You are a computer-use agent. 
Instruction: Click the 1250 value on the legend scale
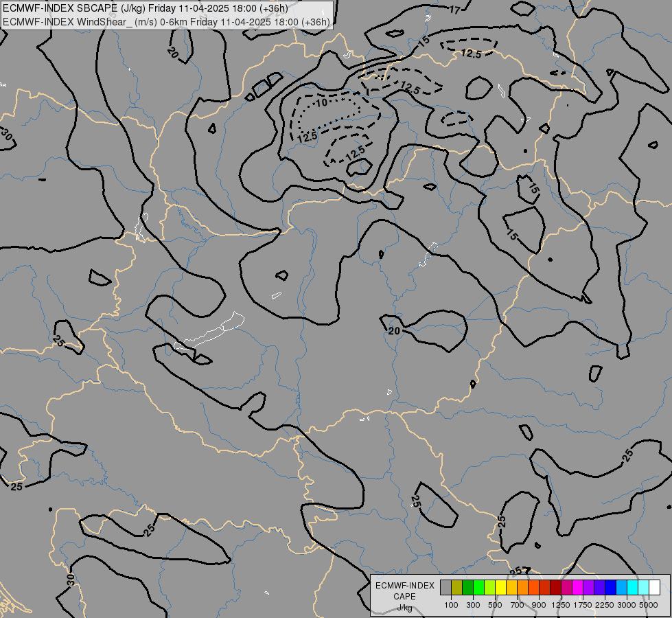(x=561, y=605)
